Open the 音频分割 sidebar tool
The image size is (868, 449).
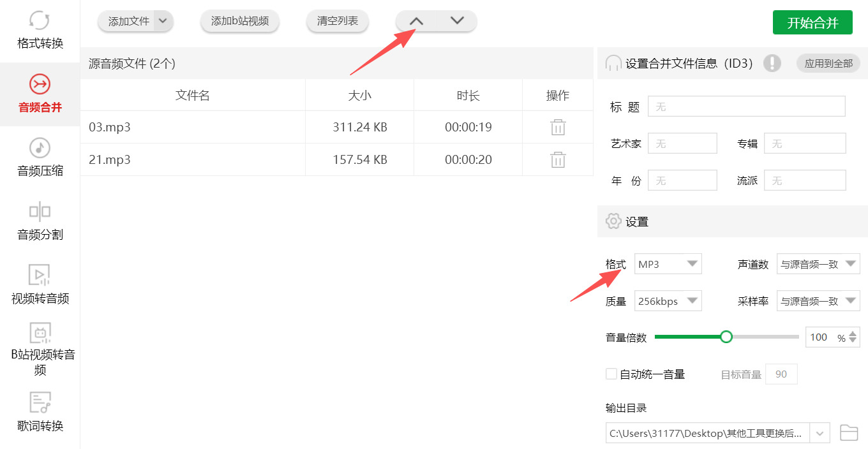coord(40,221)
